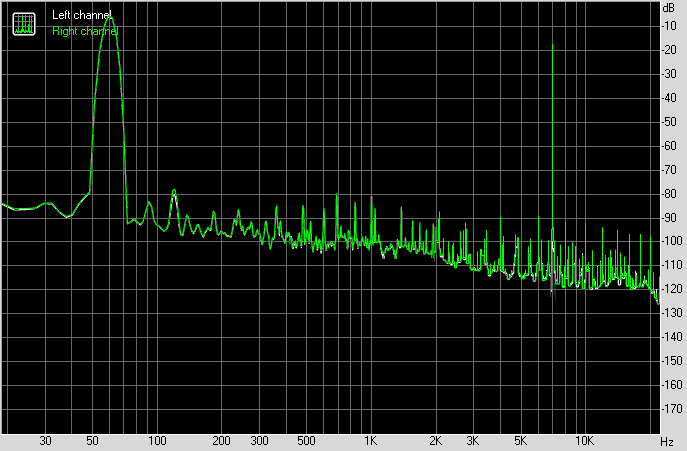Click the -40 dB scale label

click(x=669, y=98)
